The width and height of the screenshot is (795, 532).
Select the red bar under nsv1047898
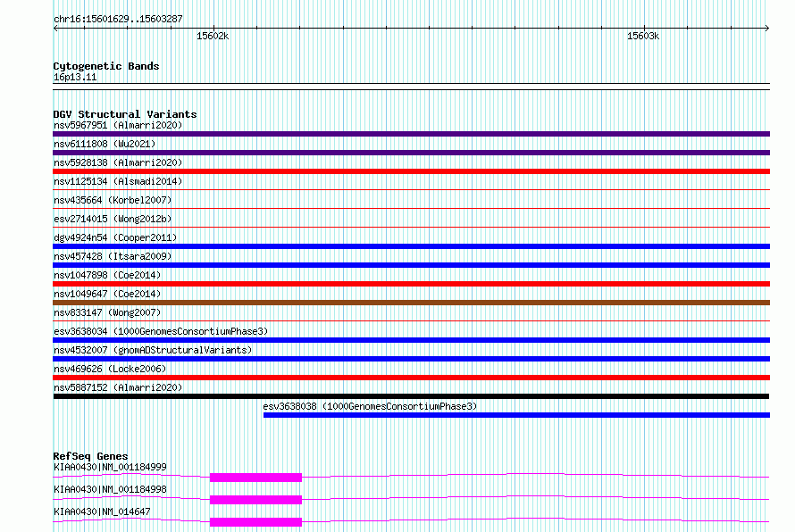coord(411,284)
